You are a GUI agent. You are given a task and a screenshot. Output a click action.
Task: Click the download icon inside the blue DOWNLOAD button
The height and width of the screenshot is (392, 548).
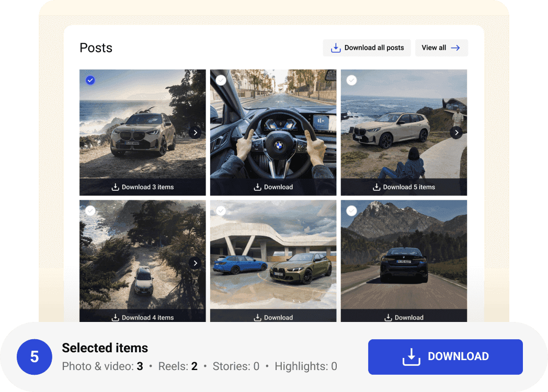click(411, 356)
